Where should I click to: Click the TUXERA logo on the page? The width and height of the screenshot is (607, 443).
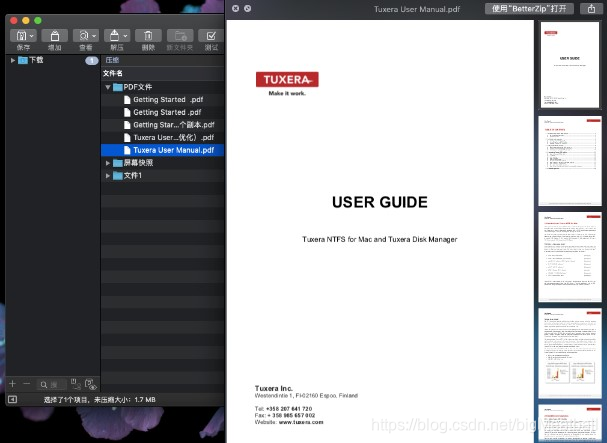(287, 79)
